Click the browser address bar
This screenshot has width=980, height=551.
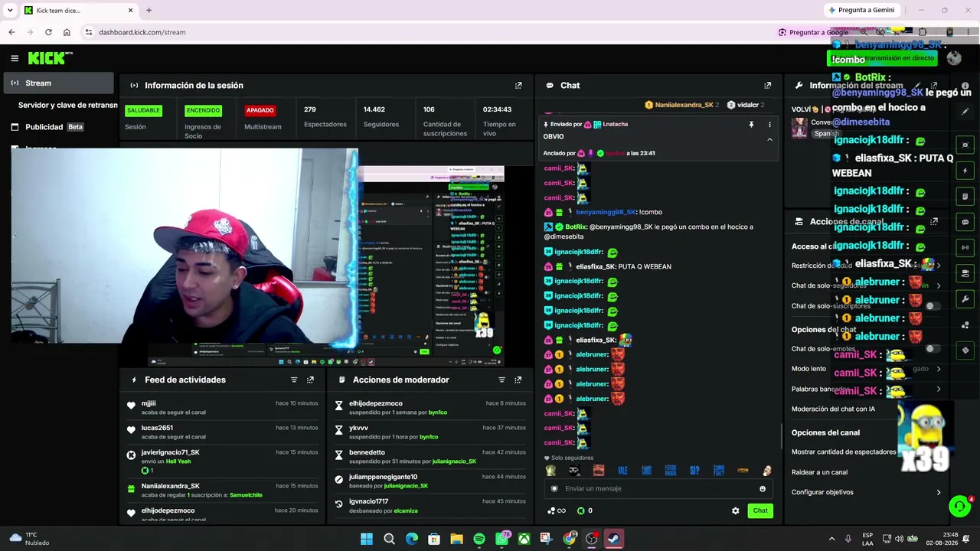point(426,32)
